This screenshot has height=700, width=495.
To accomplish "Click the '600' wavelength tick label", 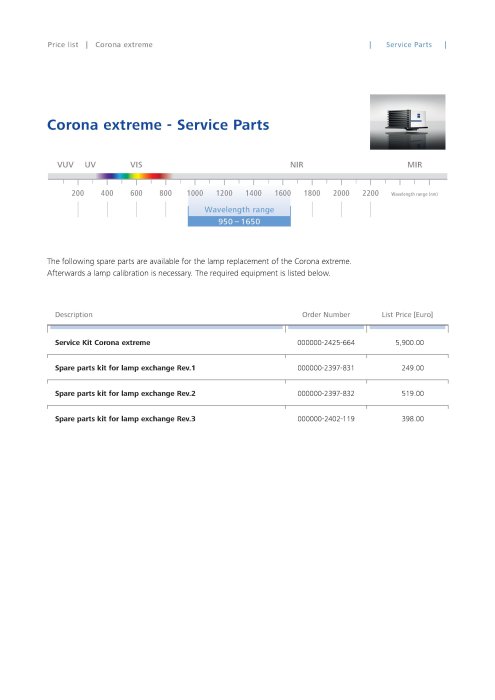I will 136,193.
